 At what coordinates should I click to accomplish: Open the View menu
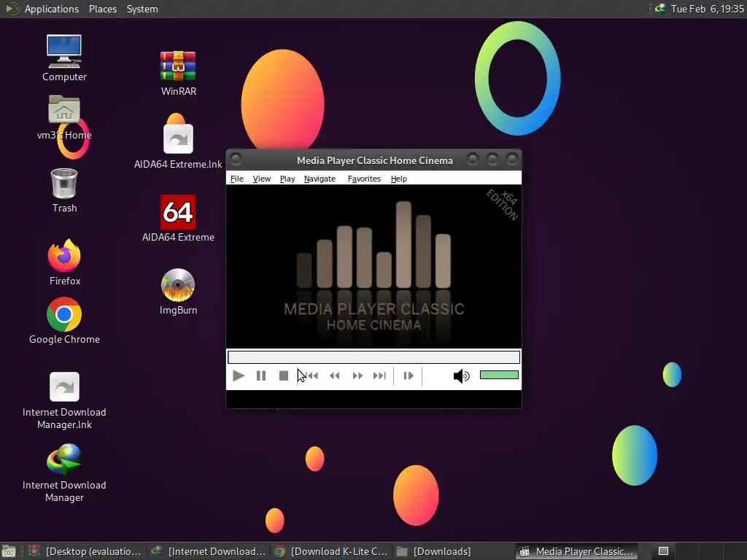262,179
